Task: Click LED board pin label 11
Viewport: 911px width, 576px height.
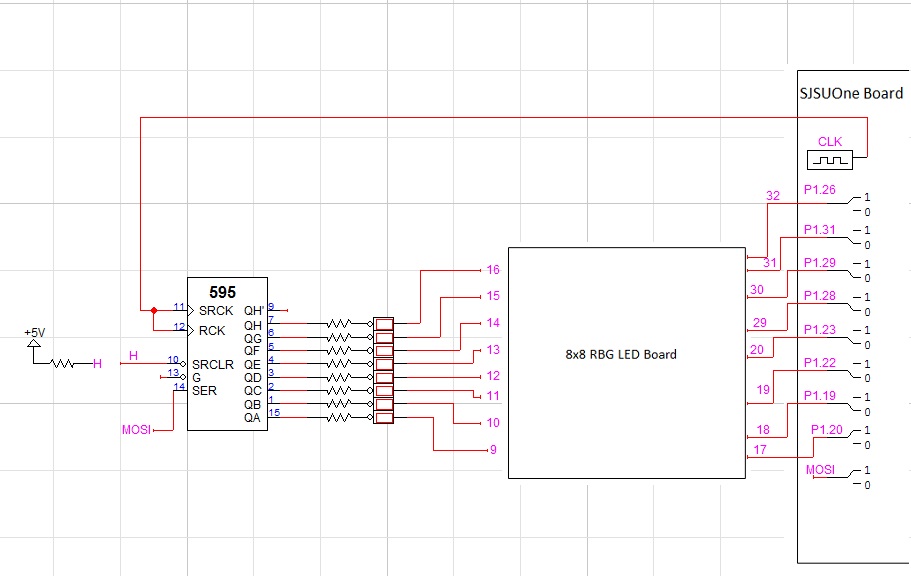Action: click(493, 396)
